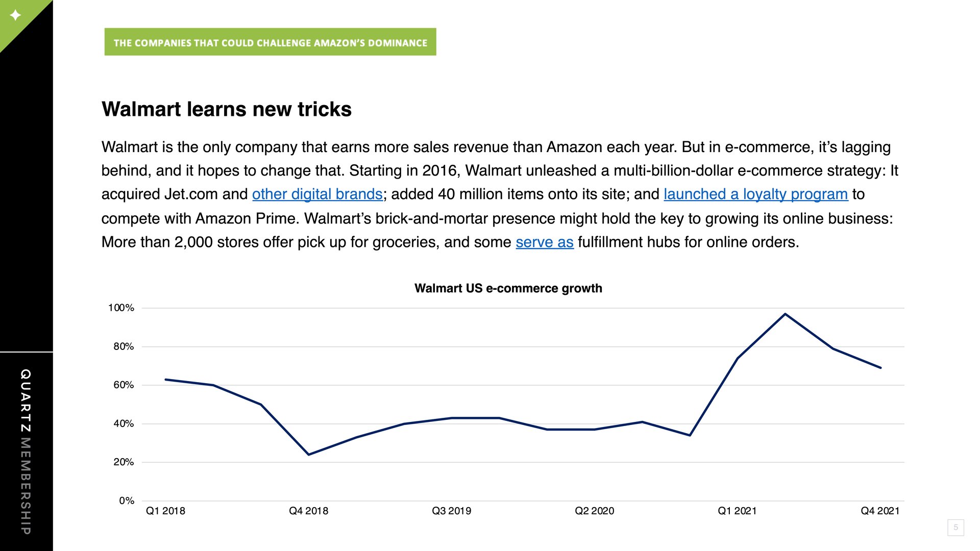Click the 100% y-axis label
This screenshot has width=980, height=551.
[121, 308]
